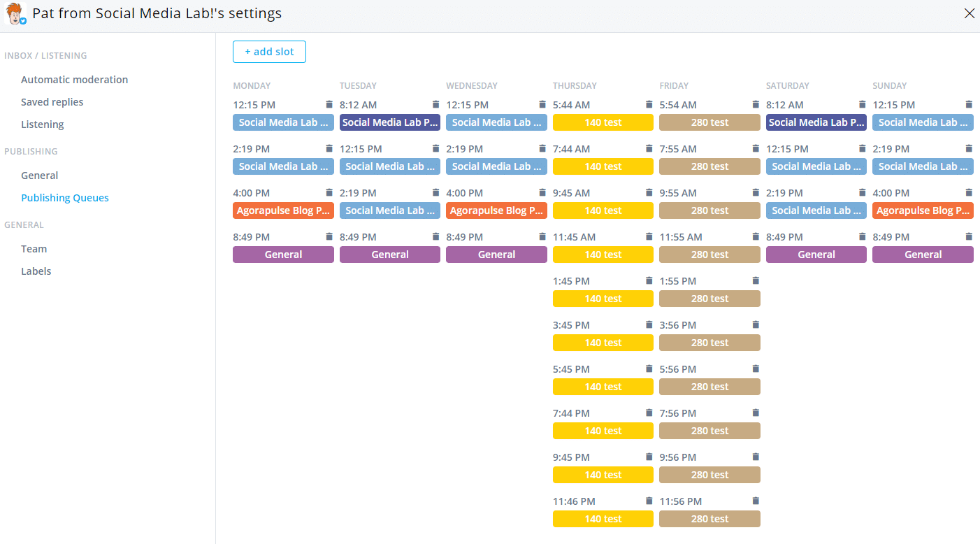Open Friday 11:56 PM 280 test slot
980x544 pixels.
pos(709,519)
